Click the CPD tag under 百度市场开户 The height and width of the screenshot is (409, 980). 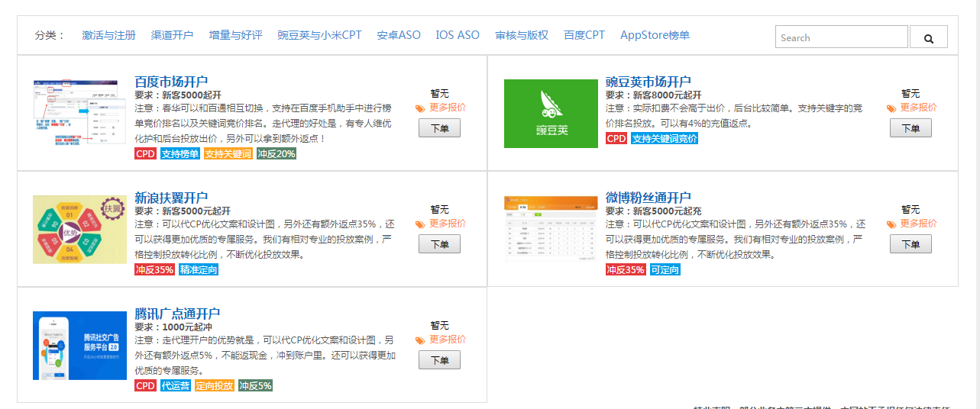[145, 153]
